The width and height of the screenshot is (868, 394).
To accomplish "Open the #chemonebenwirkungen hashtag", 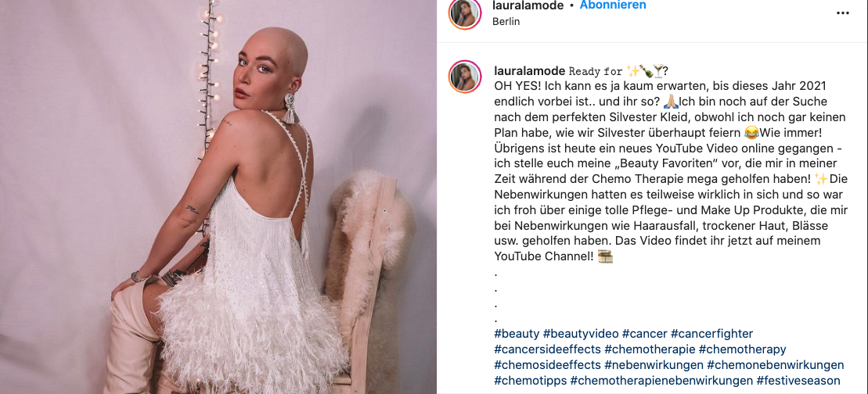I will [x=776, y=365].
